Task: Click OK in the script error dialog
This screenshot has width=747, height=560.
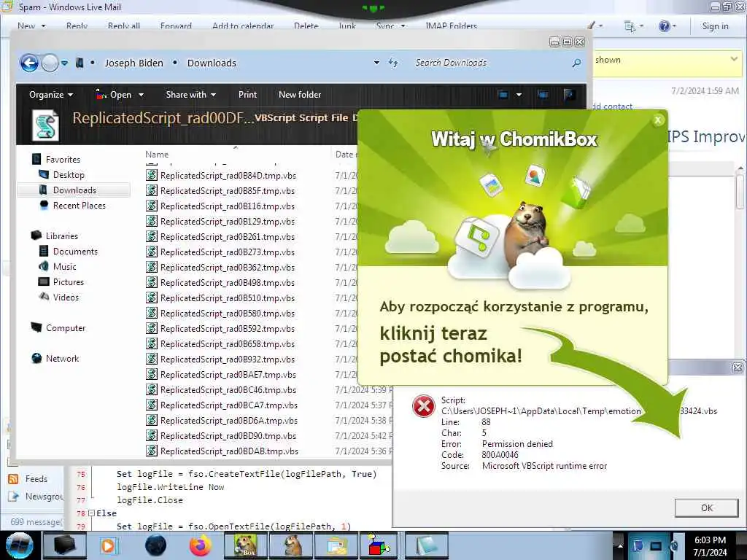Action: coord(706,507)
